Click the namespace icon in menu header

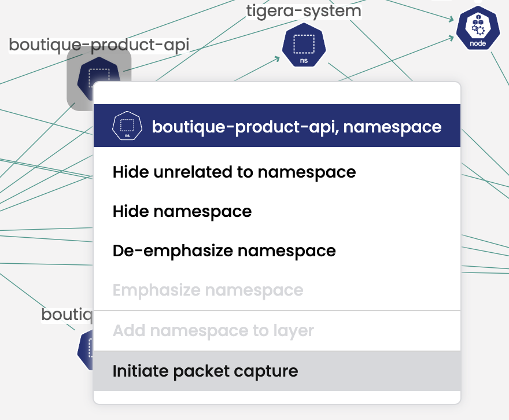[x=127, y=126]
